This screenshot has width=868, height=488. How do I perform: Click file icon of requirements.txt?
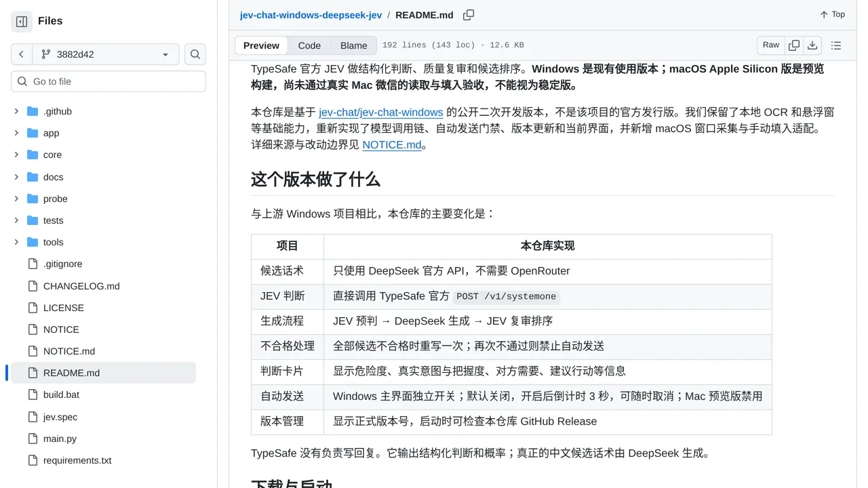coord(33,460)
